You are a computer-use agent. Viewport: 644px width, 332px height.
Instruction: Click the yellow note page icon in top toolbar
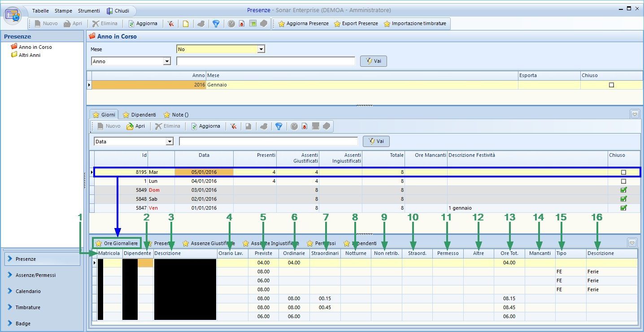[186, 24]
